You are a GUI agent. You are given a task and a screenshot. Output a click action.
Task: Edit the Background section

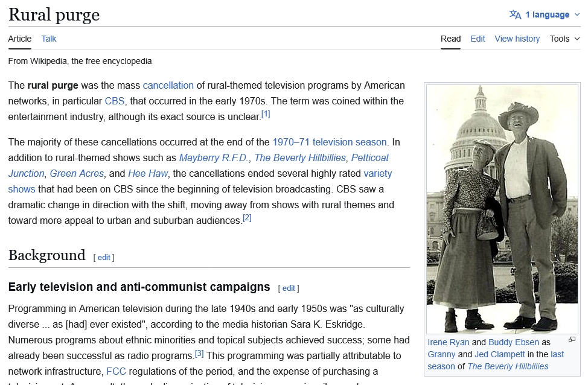pos(104,257)
